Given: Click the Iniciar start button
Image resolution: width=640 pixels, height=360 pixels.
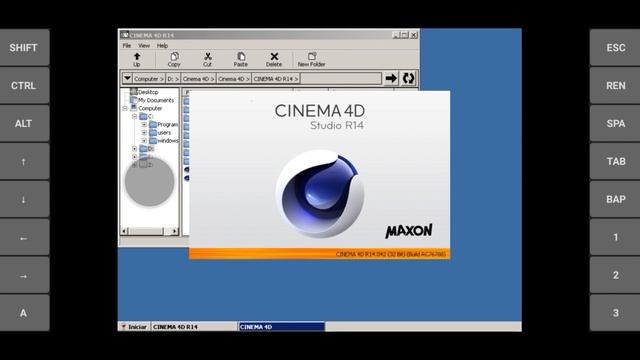Looking at the screenshot, I should point(134,327).
